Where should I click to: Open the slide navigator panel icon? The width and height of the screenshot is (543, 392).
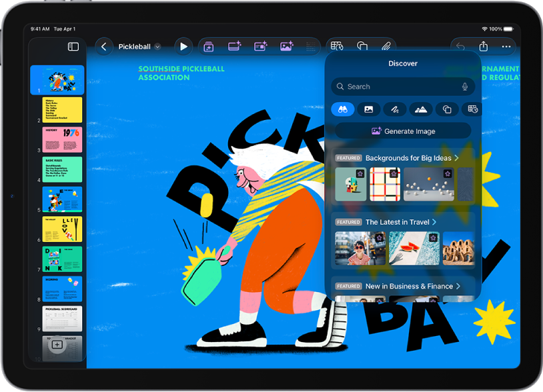click(73, 47)
